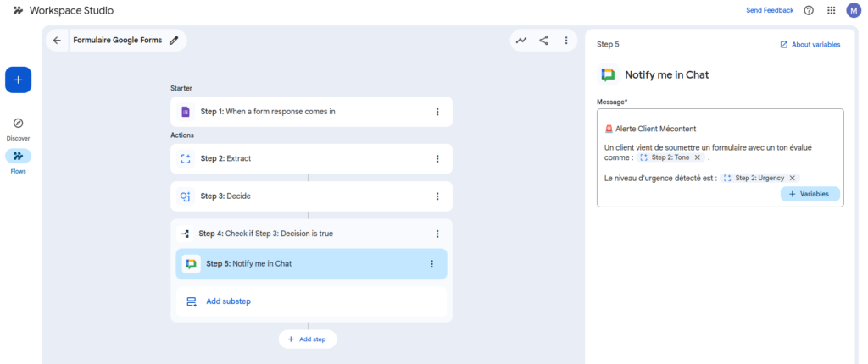Select Step 5: Notify me in Chat

(x=311, y=264)
